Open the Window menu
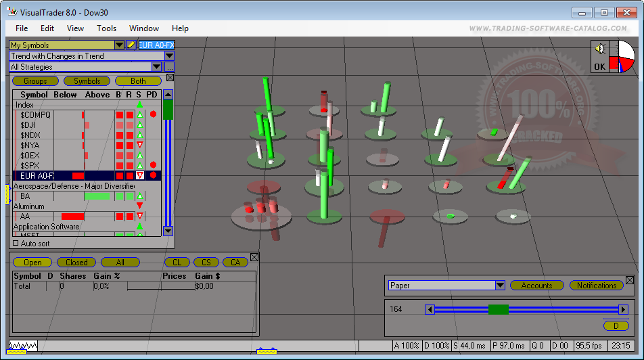 (x=143, y=28)
